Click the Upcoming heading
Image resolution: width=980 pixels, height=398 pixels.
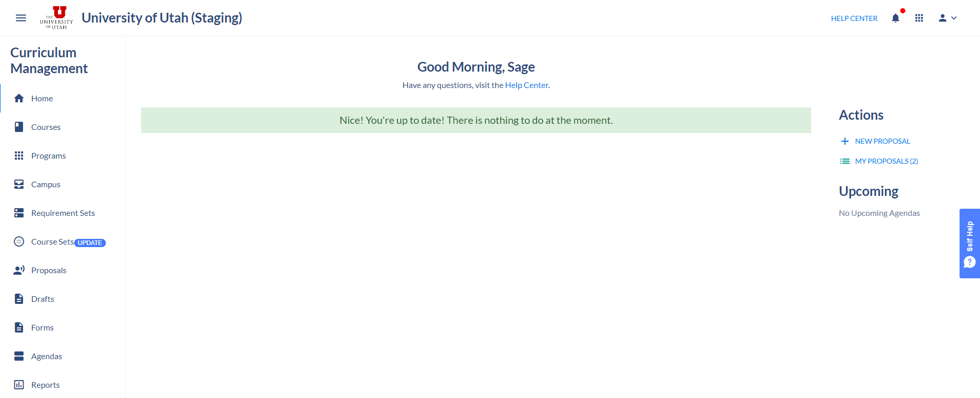[x=868, y=191]
